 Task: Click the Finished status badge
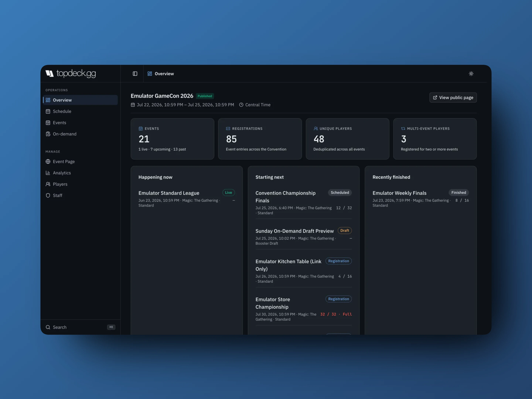pos(459,193)
